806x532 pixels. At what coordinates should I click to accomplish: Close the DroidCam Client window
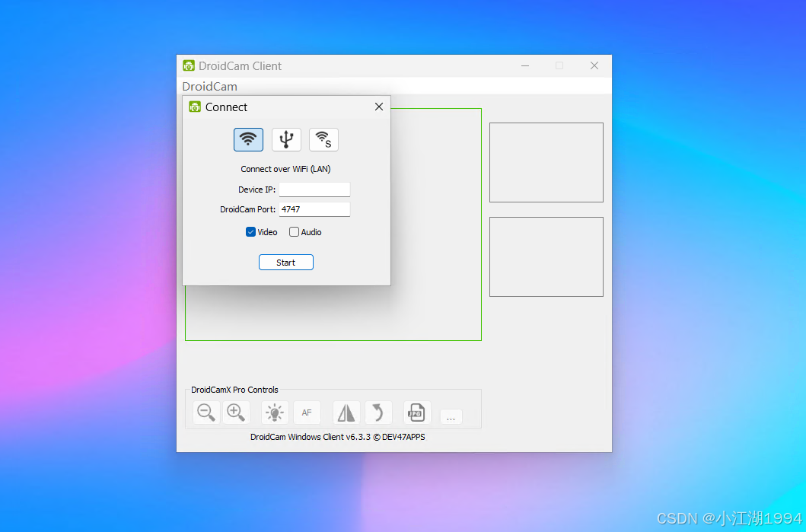coord(594,65)
